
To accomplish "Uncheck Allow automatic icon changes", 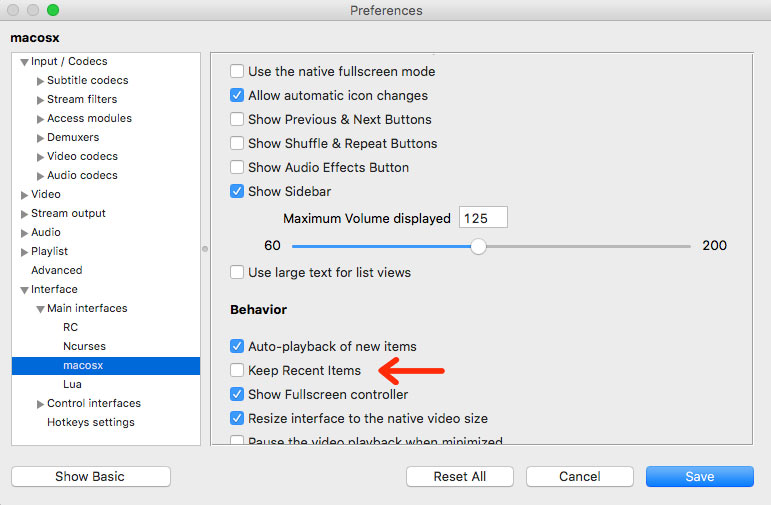I will (237, 95).
